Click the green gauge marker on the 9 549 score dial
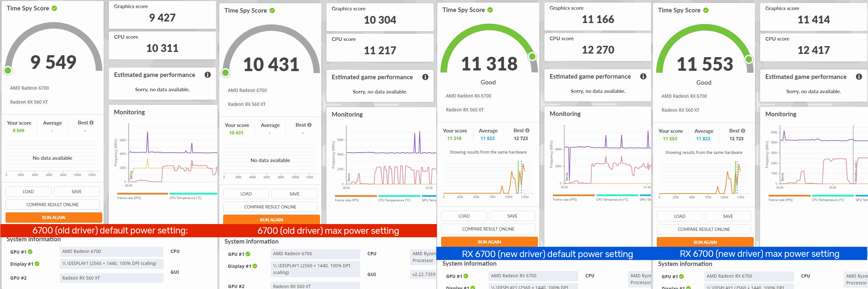 point(8,70)
